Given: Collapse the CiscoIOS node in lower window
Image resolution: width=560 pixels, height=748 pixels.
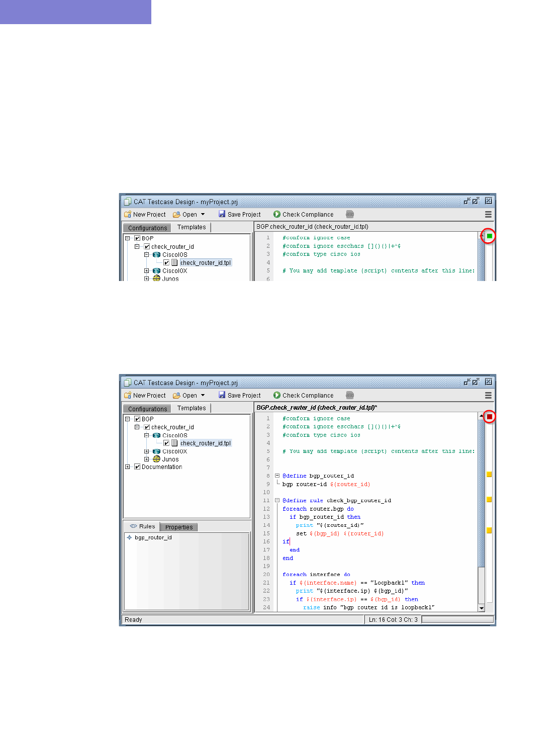Looking at the screenshot, I should click(147, 435).
